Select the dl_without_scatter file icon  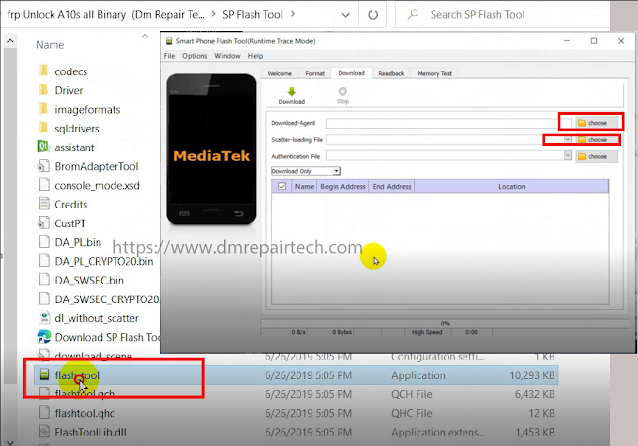point(44,317)
